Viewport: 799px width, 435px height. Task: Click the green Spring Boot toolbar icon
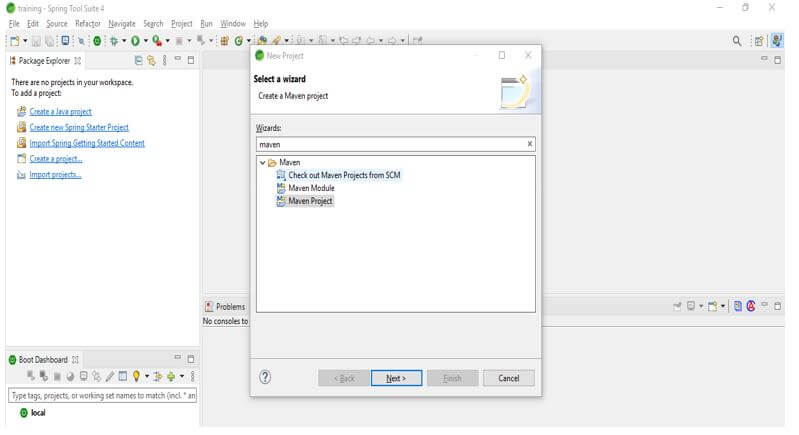(x=97, y=41)
